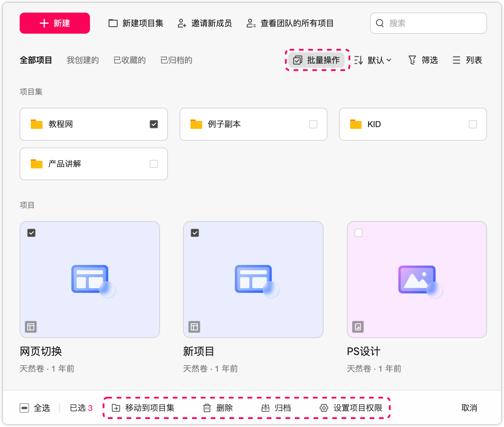
Task: Click the project permissions gear icon
Action: [324, 408]
